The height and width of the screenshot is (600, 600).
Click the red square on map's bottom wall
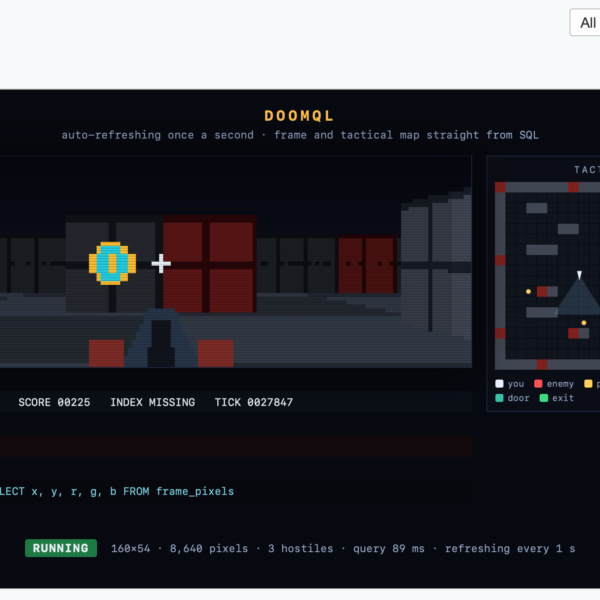tap(542, 364)
